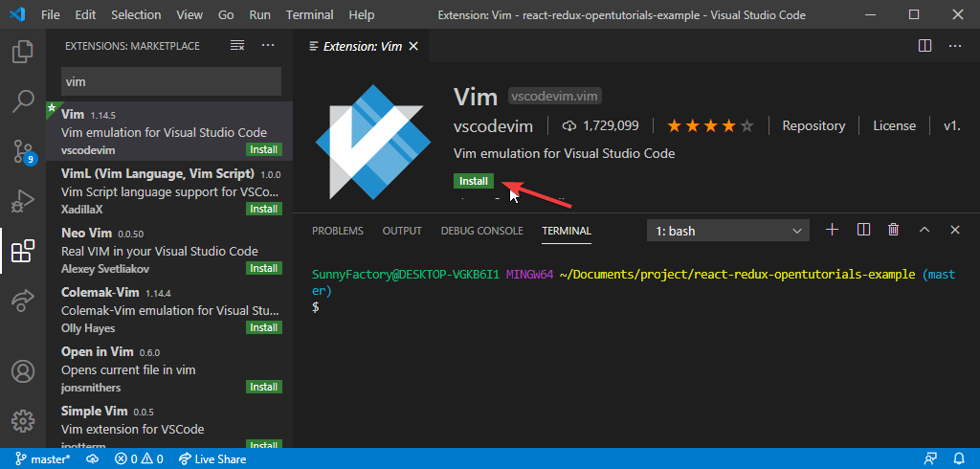Open Extensions Marketplace more actions menu
The height and width of the screenshot is (469, 980).
point(268,45)
